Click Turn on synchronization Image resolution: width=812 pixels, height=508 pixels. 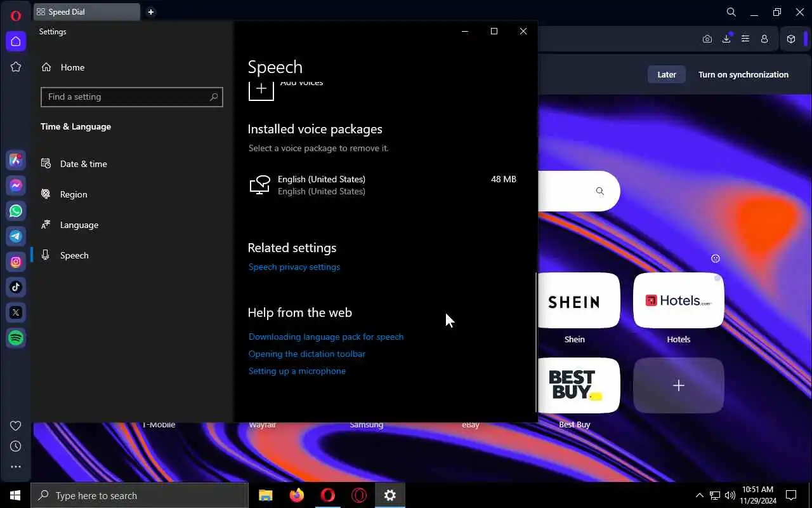pos(743,74)
